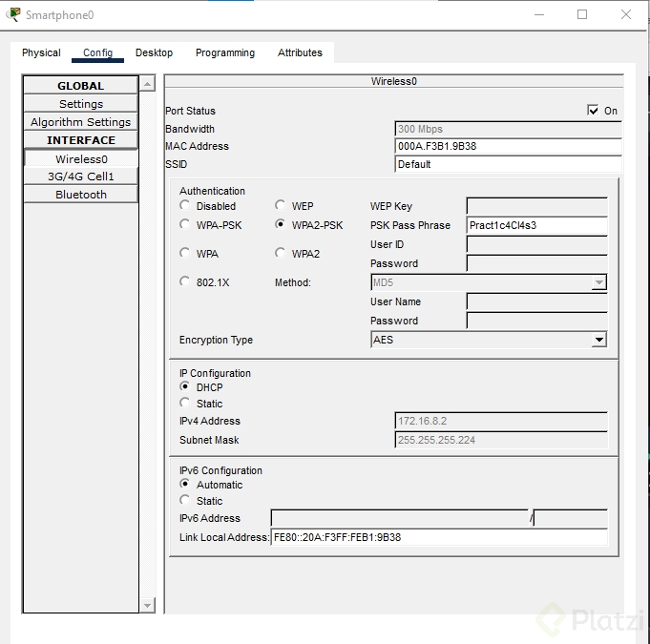Viewport: 650px width, 644px height.
Task: Open the global Settings panel
Action: pyautogui.click(x=81, y=104)
